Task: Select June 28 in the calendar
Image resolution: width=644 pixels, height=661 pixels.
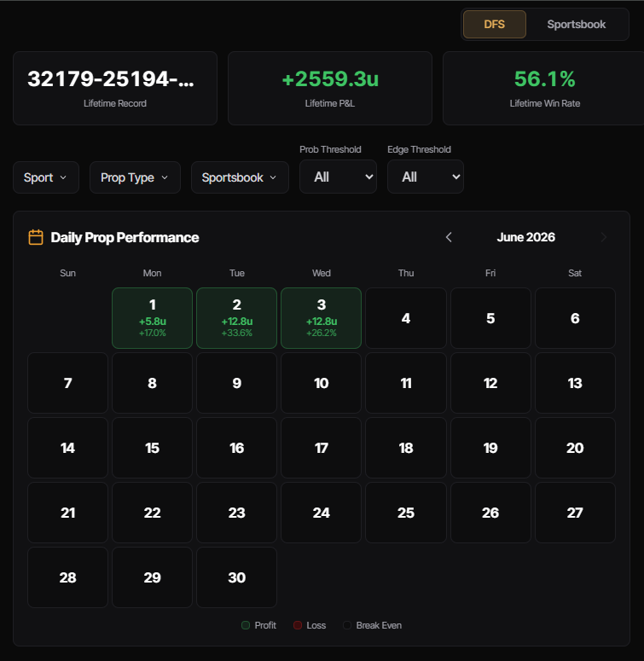Action: click(x=68, y=577)
